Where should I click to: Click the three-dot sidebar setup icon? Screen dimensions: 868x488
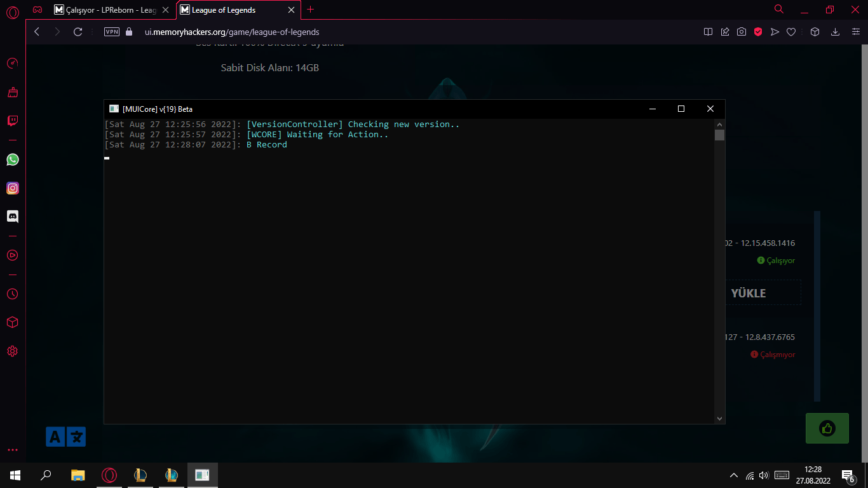[12, 450]
